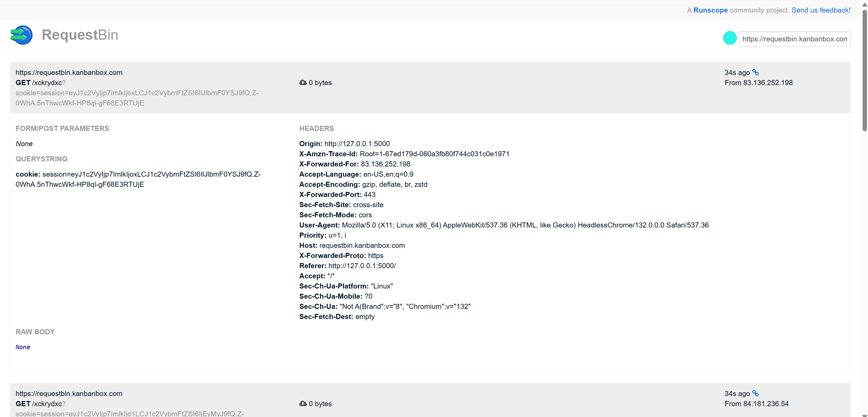Open the Runscope link
868x417 pixels.
[x=710, y=10]
